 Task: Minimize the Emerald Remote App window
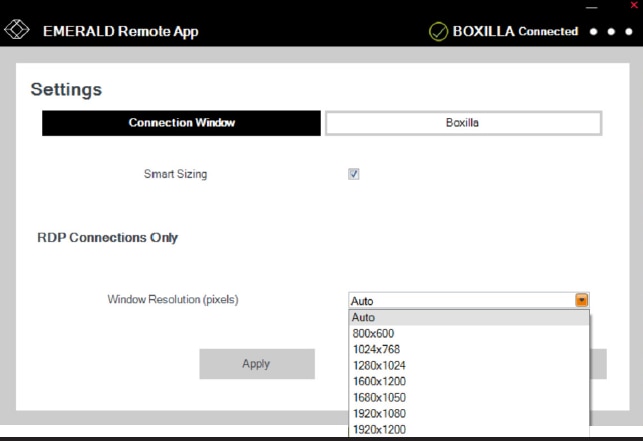tap(591, 7)
